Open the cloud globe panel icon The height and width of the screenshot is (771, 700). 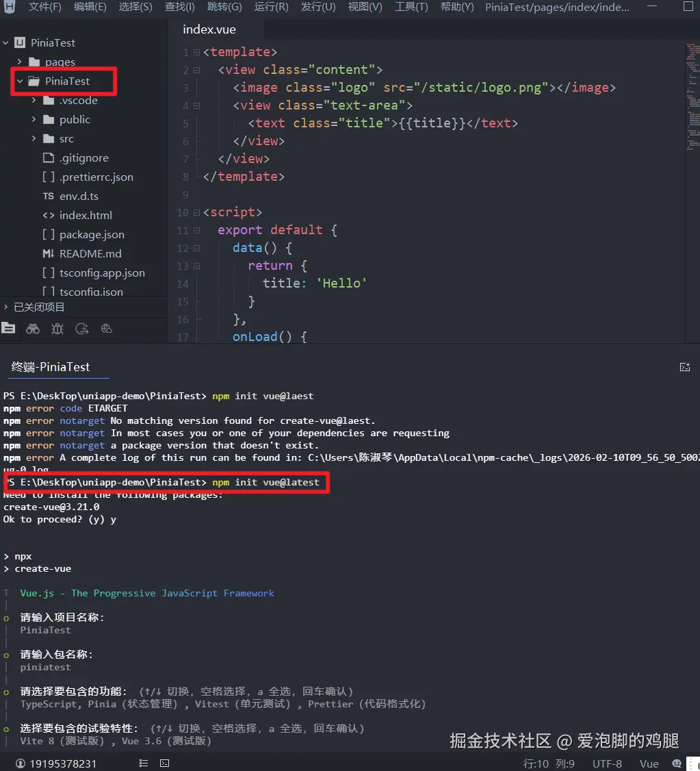[107, 329]
